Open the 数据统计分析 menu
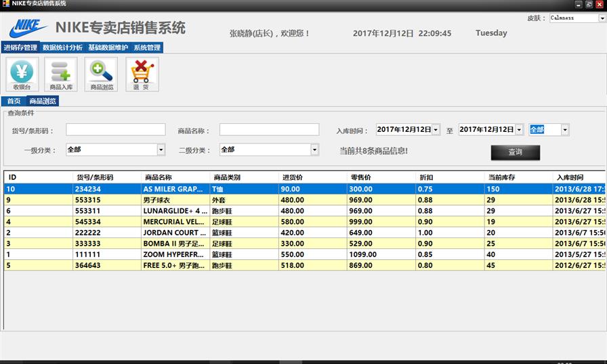 coord(62,47)
